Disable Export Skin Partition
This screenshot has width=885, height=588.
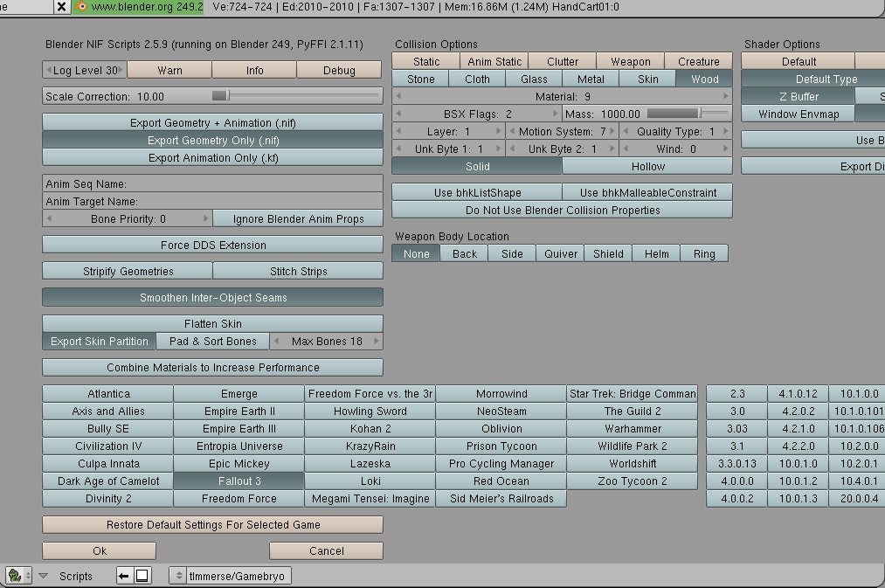tap(100, 341)
